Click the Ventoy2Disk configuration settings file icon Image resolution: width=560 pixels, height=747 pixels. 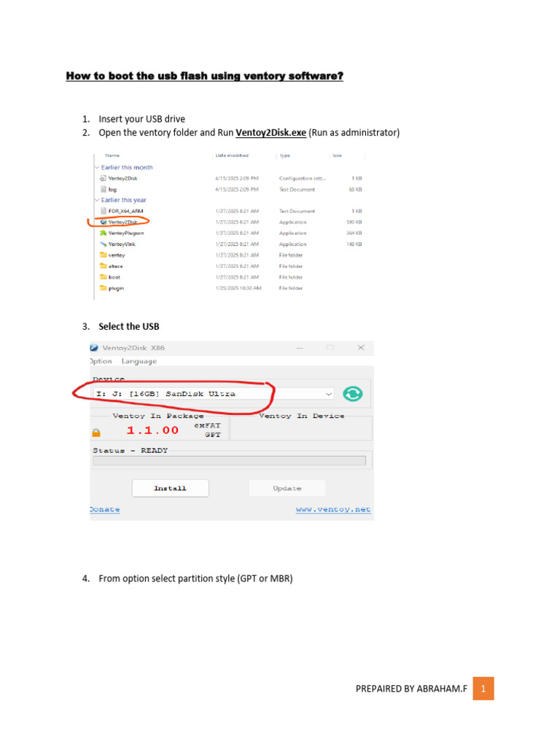(x=103, y=178)
